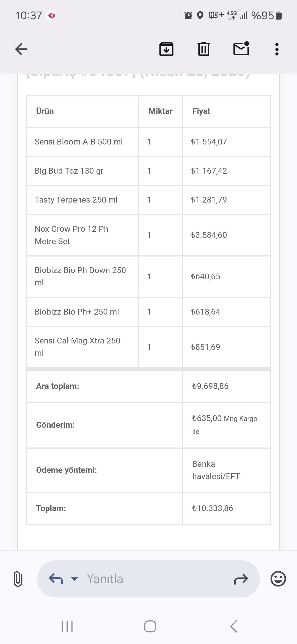The width and height of the screenshot is (297, 644).
Task: Tap the Android home button
Action: pyautogui.click(x=150, y=626)
